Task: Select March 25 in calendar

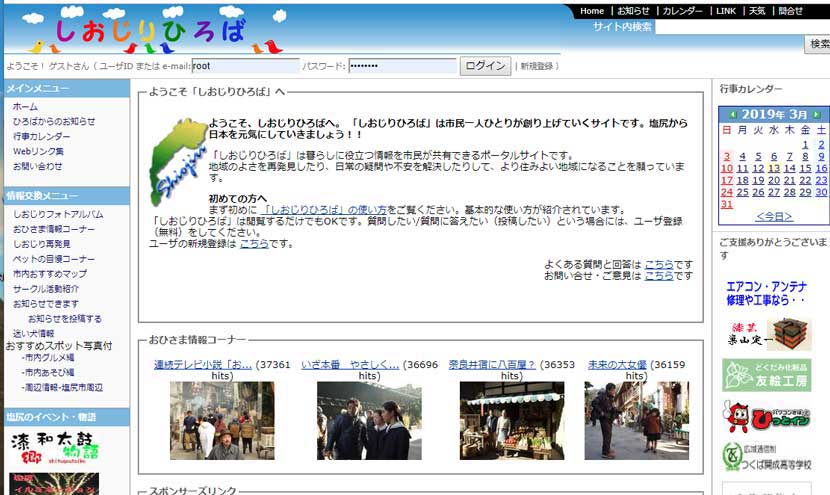Action: 743,192
